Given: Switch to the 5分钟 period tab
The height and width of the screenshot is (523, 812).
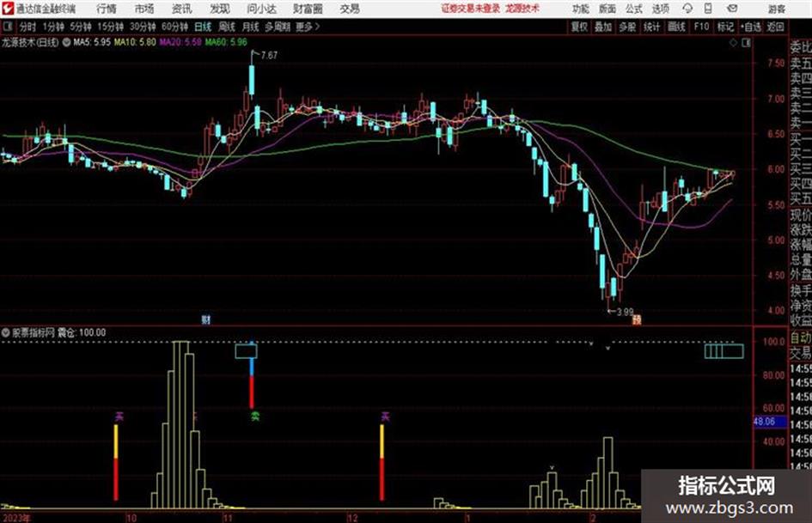Looking at the screenshot, I should coord(81,27).
